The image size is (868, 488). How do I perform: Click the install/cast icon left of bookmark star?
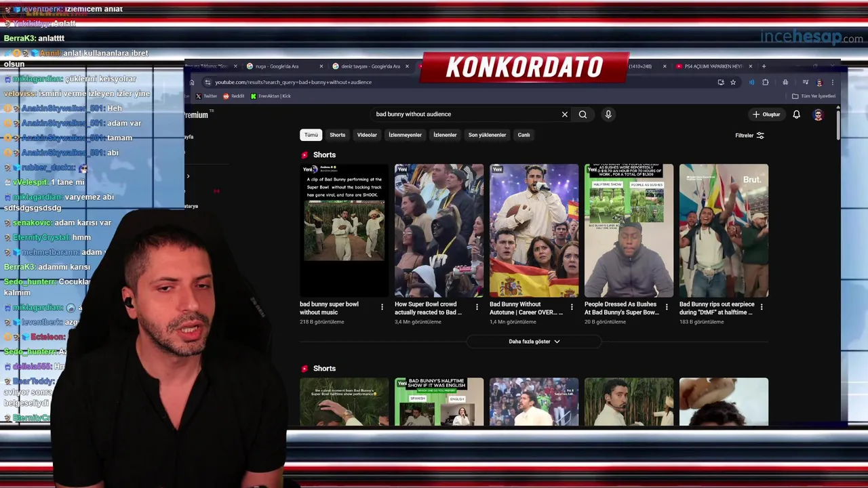(x=720, y=83)
